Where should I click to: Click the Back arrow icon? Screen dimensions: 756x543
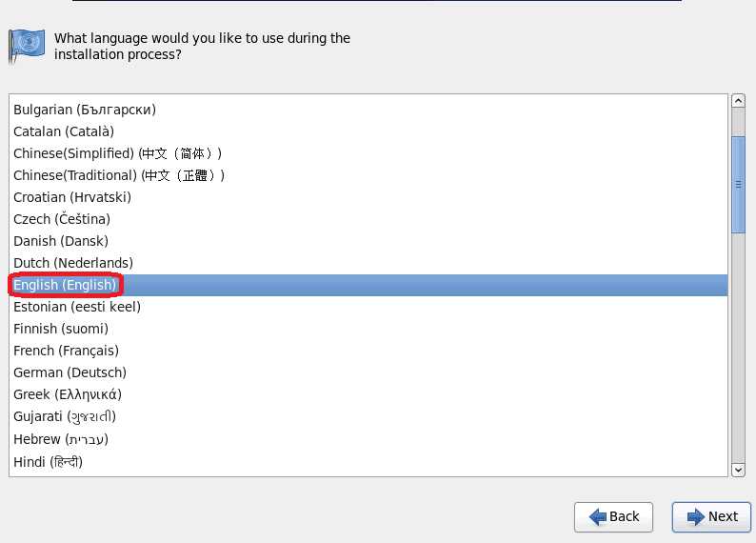[x=597, y=517]
